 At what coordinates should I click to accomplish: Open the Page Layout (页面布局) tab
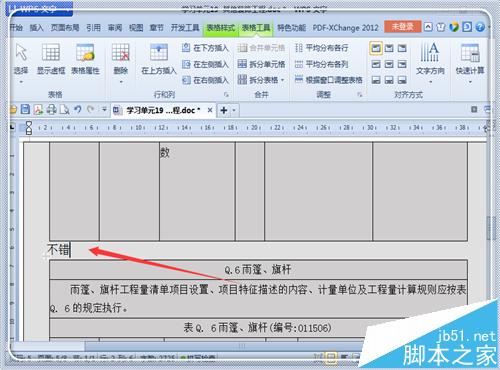(x=65, y=27)
